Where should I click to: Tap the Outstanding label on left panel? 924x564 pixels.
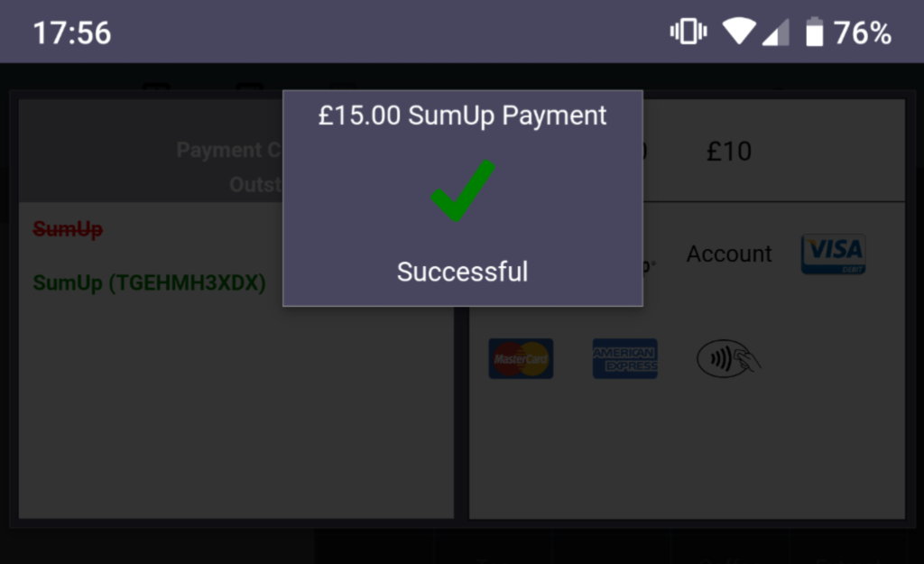point(255,184)
